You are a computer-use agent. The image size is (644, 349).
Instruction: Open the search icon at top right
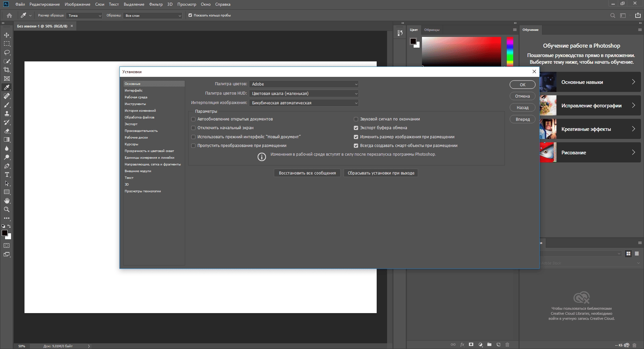(612, 15)
